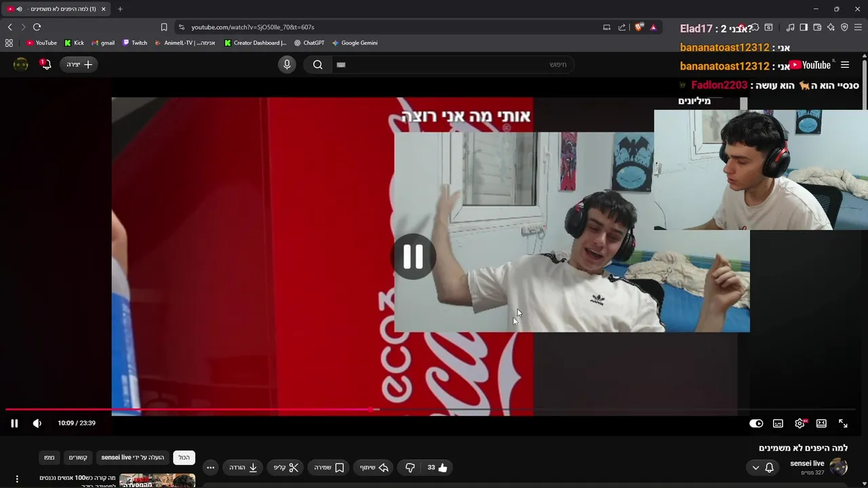868x488 pixels.
Task: Pause the video using the player bar button
Action: click(14, 423)
